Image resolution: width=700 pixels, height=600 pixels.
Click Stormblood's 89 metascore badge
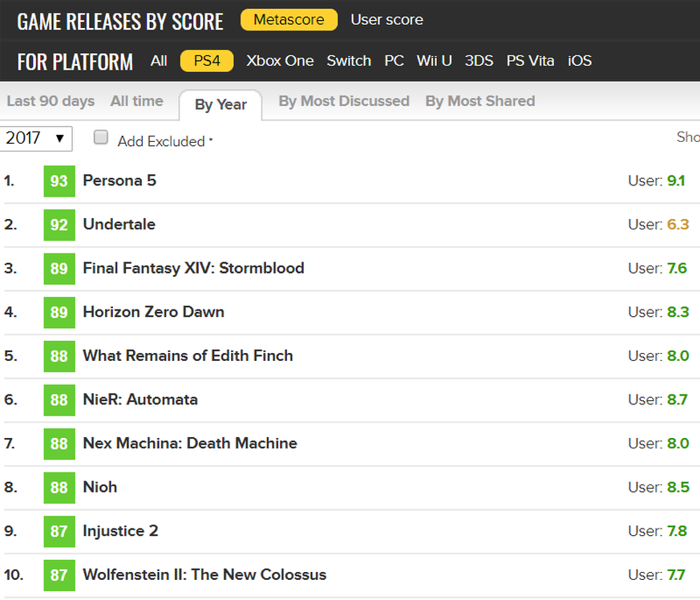(x=59, y=269)
